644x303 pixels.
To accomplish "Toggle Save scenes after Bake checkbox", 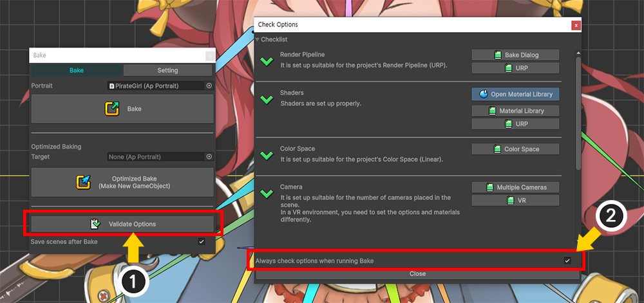I will coord(201,241).
